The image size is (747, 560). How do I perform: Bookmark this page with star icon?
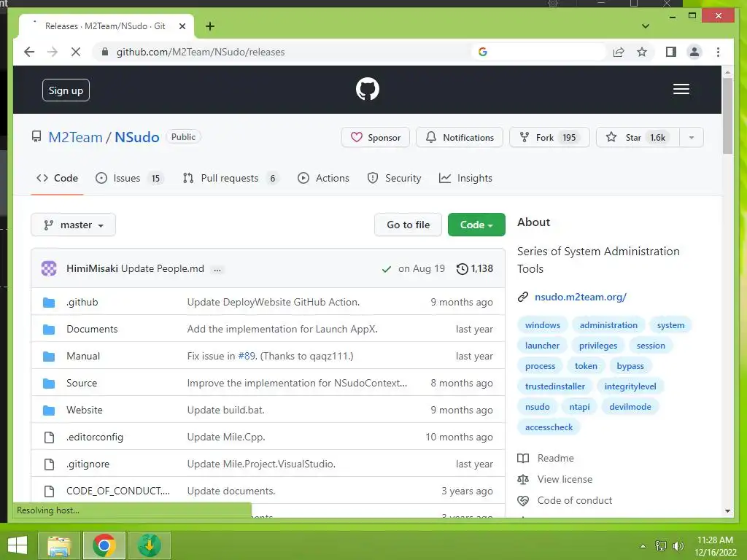point(642,52)
